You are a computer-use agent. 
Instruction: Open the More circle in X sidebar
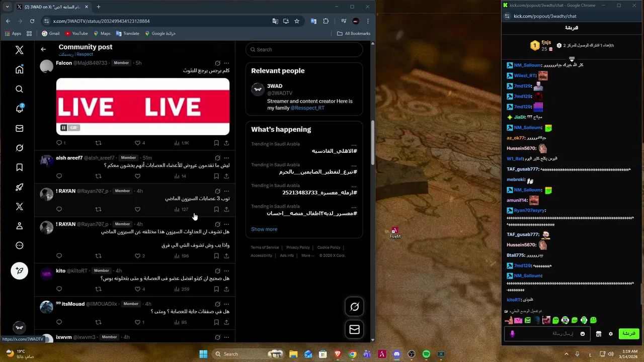[19, 245]
